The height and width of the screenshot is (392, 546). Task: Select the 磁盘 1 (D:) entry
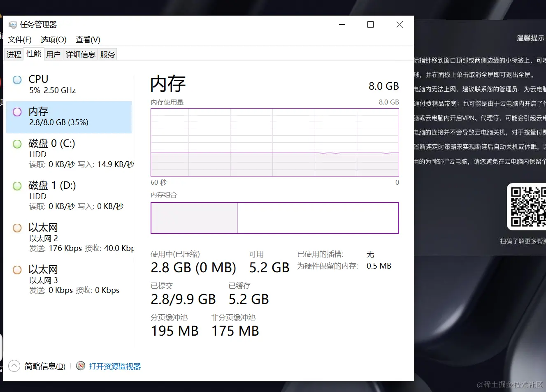(x=69, y=195)
